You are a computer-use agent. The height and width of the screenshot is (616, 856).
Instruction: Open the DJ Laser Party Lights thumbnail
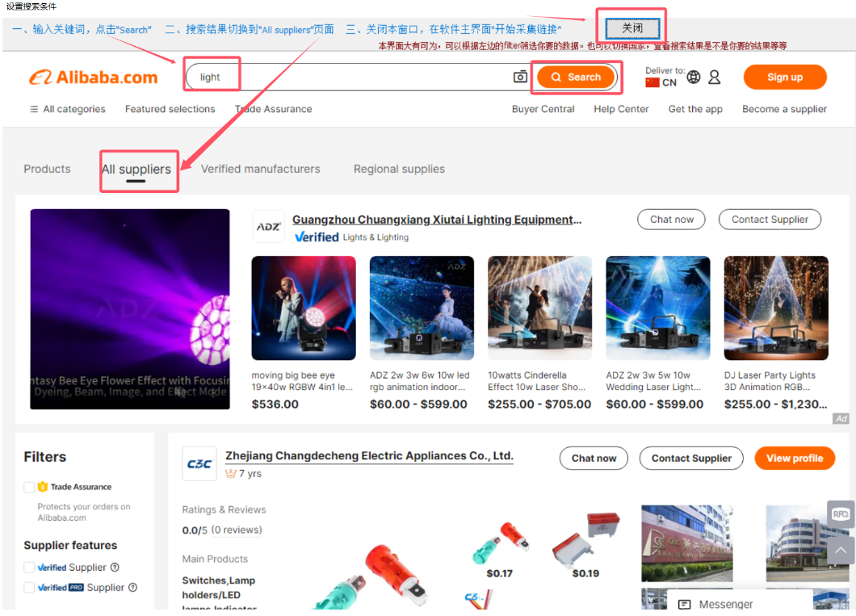776,308
